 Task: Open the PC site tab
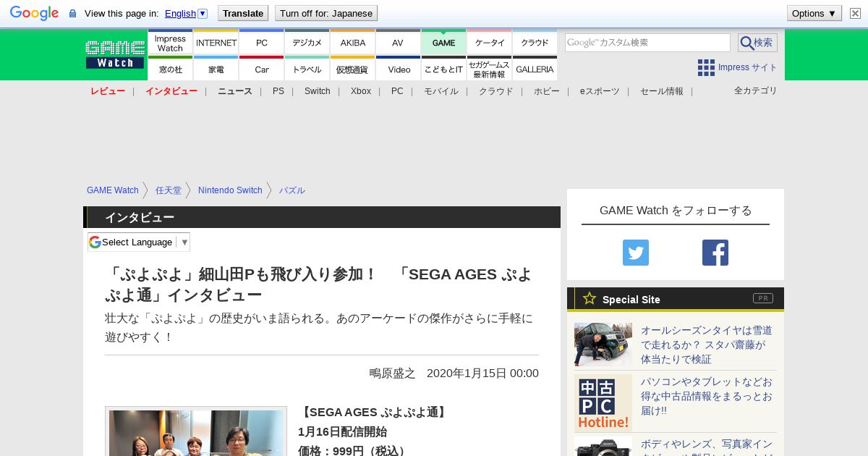tap(262, 43)
